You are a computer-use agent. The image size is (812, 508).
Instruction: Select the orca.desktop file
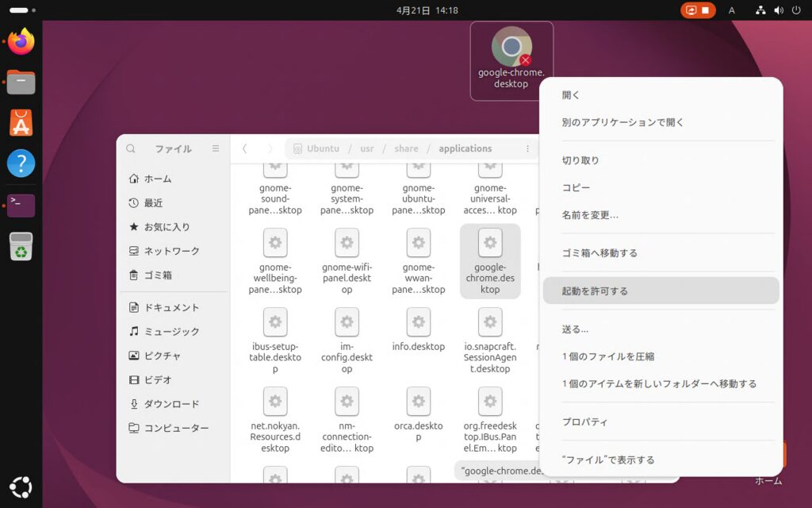pos(418,413)
